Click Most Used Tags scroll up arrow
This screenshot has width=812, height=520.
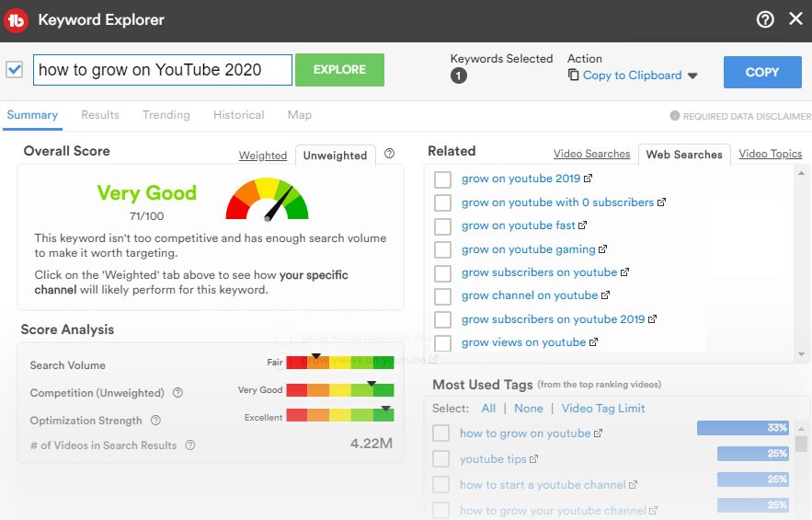coord(801,429)
